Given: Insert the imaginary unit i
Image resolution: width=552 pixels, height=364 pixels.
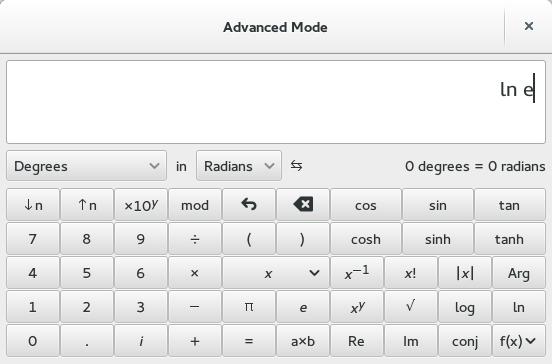Looking at the screenshot, I should click(x=141, y=341).
